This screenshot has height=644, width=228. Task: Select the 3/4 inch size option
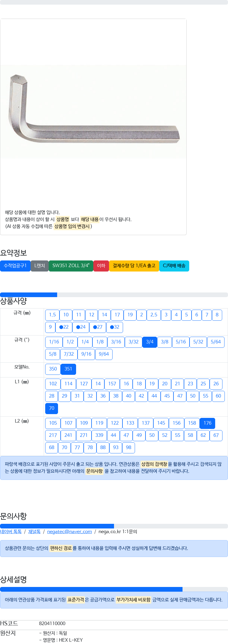(x=150, y=342)
